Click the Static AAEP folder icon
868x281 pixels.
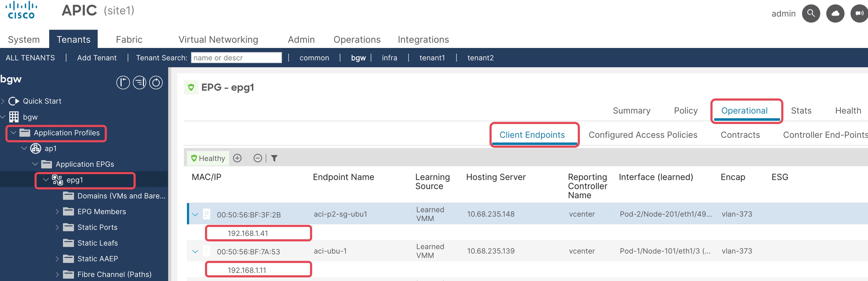[x=68, y=259]
